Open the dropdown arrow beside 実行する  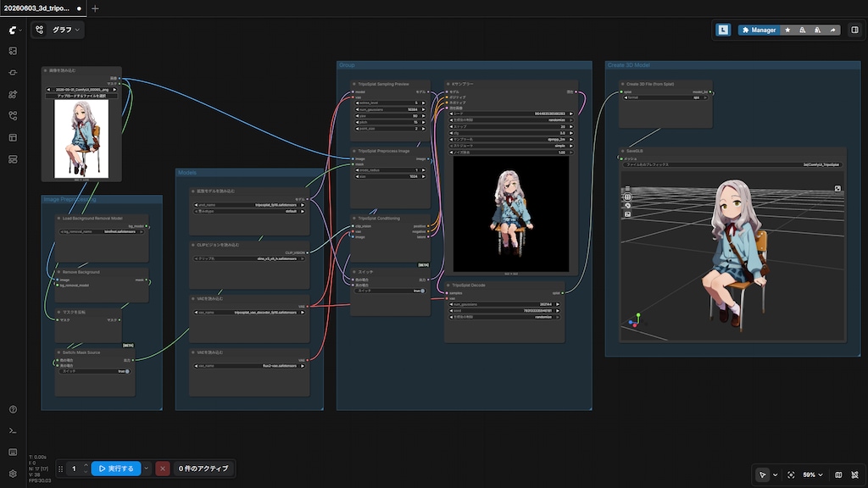click(146, 469)
